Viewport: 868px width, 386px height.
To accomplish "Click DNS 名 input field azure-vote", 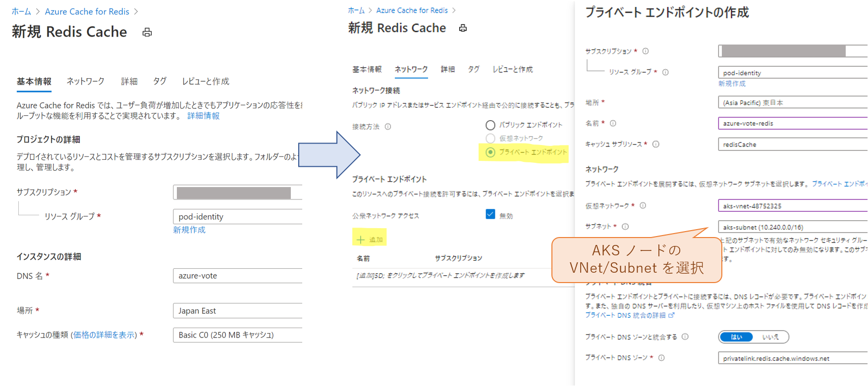I will click(238, 276).
